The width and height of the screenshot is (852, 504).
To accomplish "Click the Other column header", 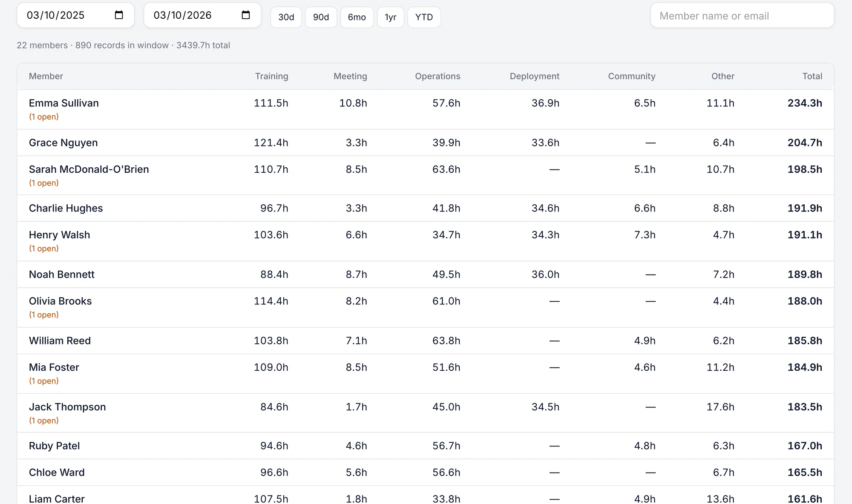I will [723, 76].
